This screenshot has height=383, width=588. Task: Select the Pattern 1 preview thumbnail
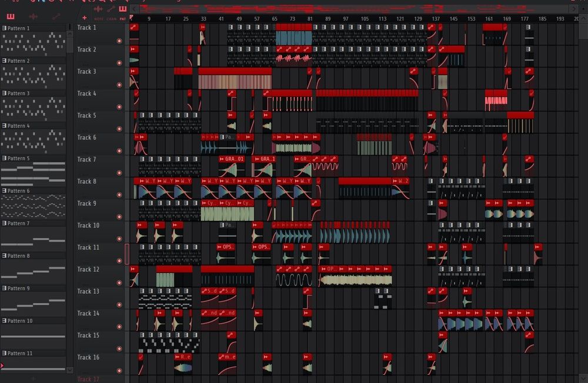pyautogui.click(x=34, y=43)
